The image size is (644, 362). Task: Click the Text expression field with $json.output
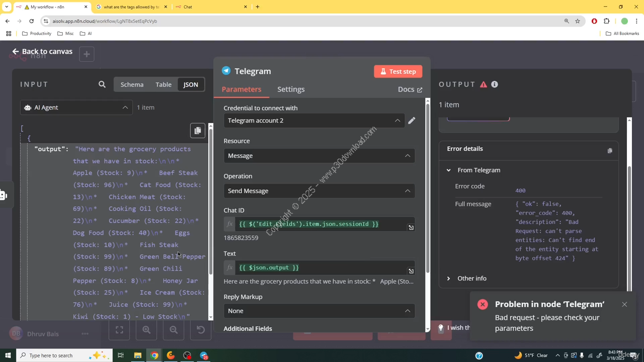(x=319, y=268)
